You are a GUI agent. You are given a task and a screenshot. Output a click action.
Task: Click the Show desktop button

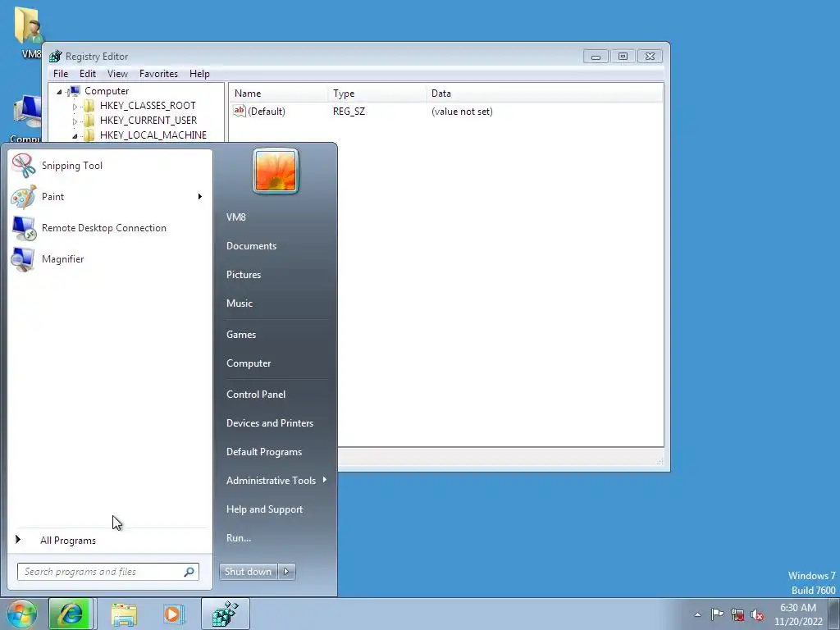(x=834, y=614)
